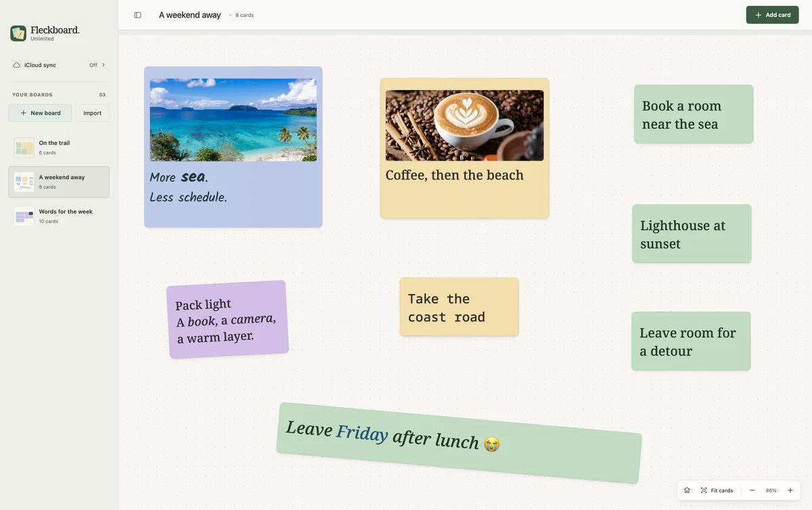
Task: Click the 6 cards label under On the trail
Action: pos(47,152)
